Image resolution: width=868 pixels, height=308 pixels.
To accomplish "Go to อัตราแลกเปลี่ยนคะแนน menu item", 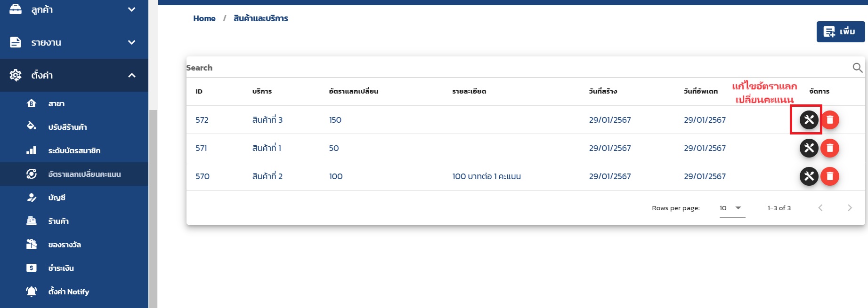I will (74, 174).
